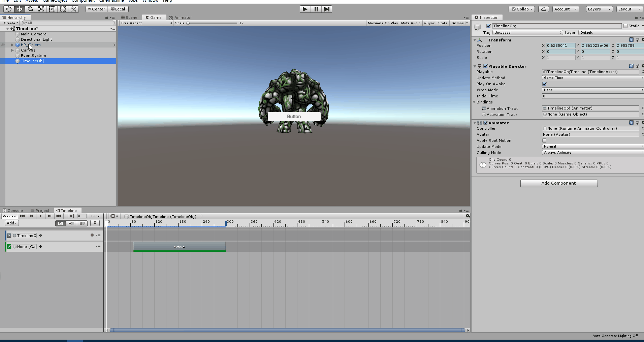The image size is (644, 342).
Task: Uncheck Play On Awake
Action: click(544, 84)
